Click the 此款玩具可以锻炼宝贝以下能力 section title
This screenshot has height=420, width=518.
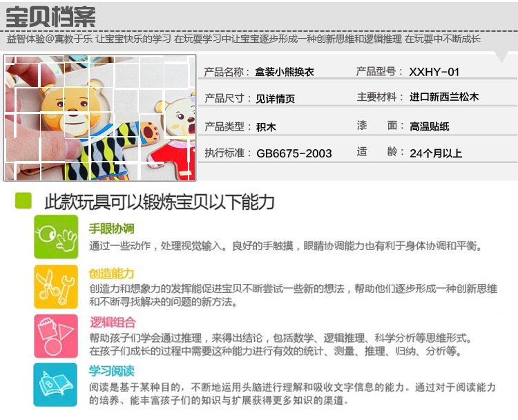pyautogui.click(x=160, y=202)
